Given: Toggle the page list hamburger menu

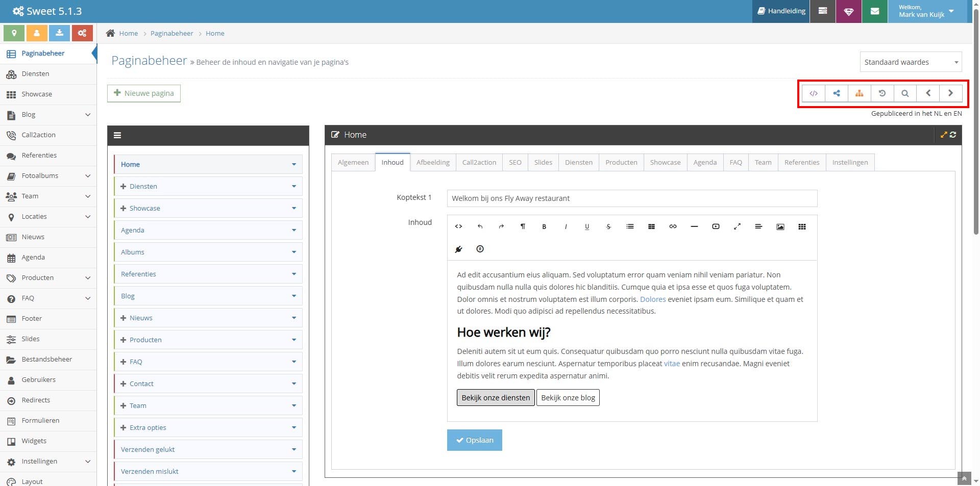Looking at the screenshot, I should click(117, 135).
